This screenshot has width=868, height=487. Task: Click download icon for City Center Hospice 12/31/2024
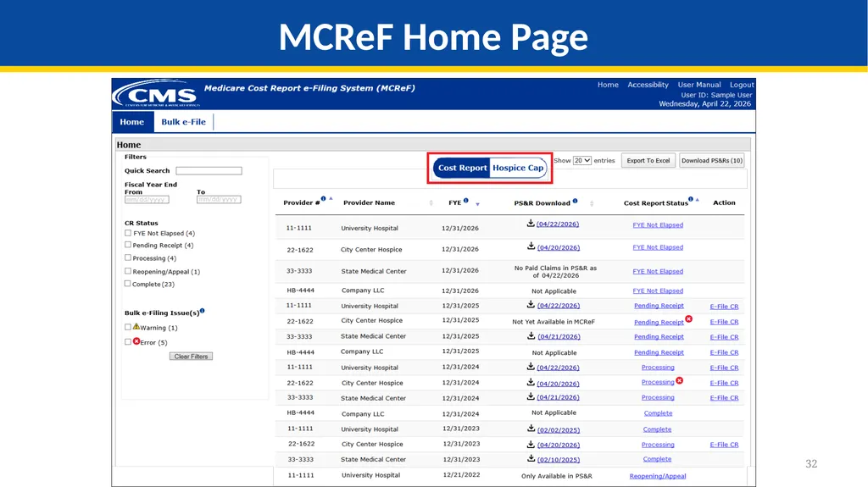coord(531,383)
